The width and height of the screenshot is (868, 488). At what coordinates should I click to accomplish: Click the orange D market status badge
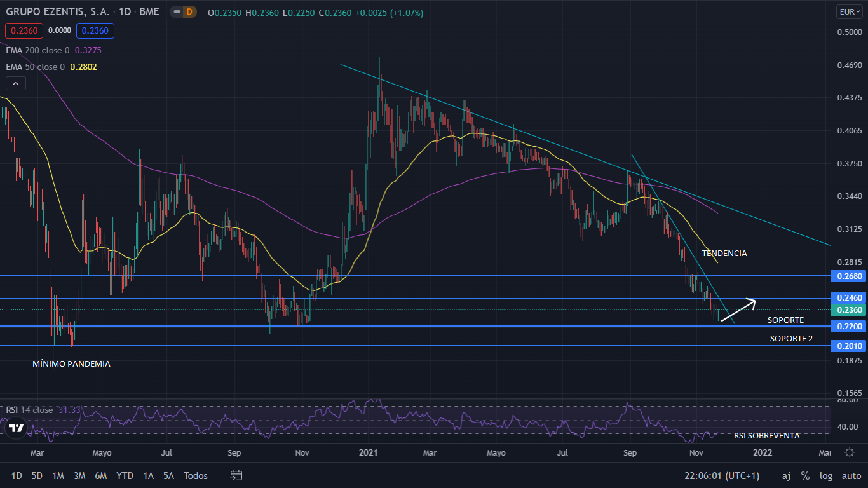pyautogui.click(x=189, y=13)
